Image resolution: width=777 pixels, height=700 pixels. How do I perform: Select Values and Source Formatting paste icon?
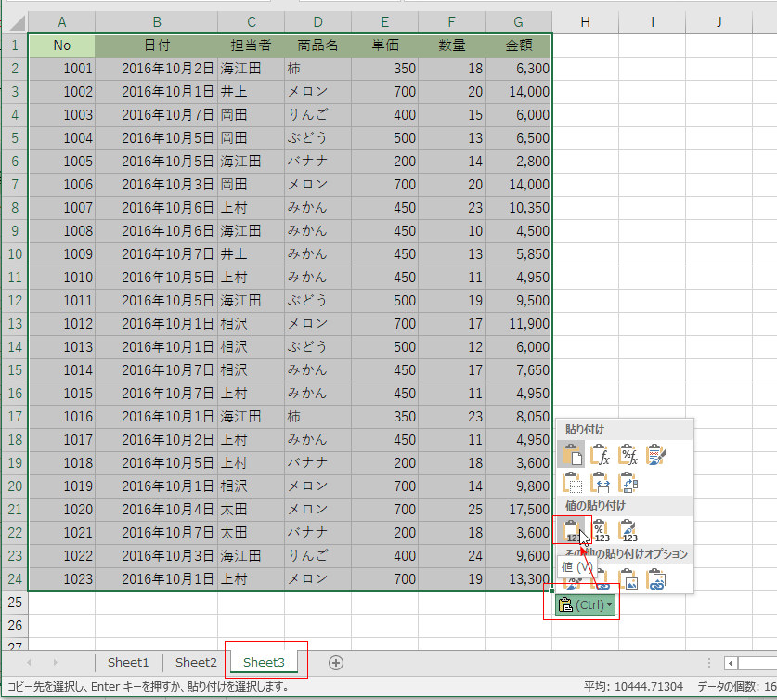[628, 531]
